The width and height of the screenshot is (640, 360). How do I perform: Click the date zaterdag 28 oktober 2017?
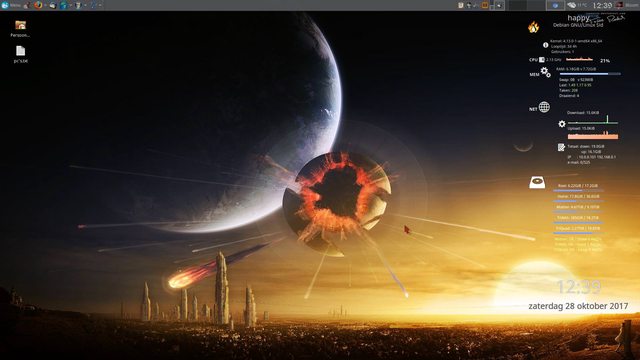point(578,306)
